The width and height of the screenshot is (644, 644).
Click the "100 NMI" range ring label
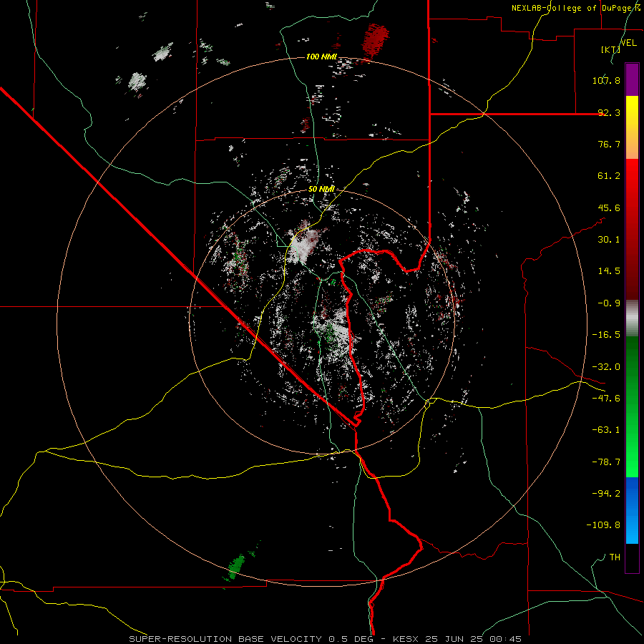(321, 57)
